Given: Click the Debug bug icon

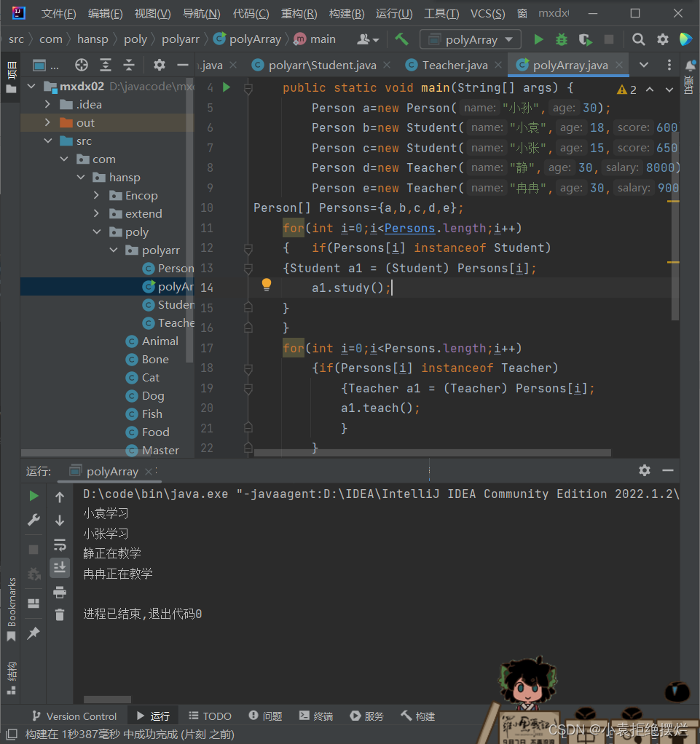Looking at the screenshot, I should 562,39.
